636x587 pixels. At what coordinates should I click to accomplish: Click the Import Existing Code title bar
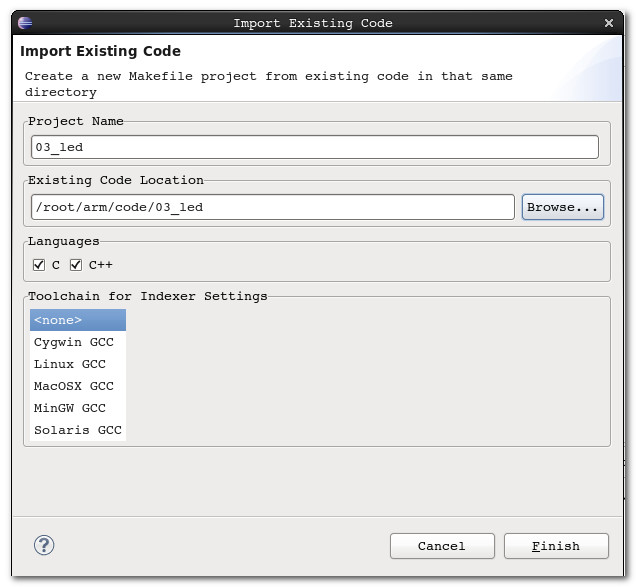tap(313, 22)
